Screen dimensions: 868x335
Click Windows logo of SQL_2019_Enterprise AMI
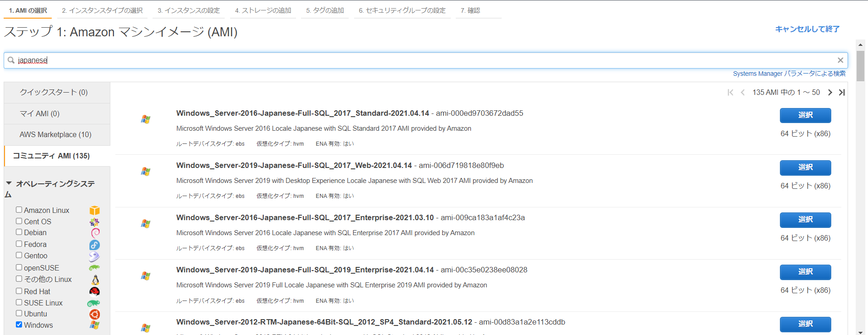pos(145,276)
